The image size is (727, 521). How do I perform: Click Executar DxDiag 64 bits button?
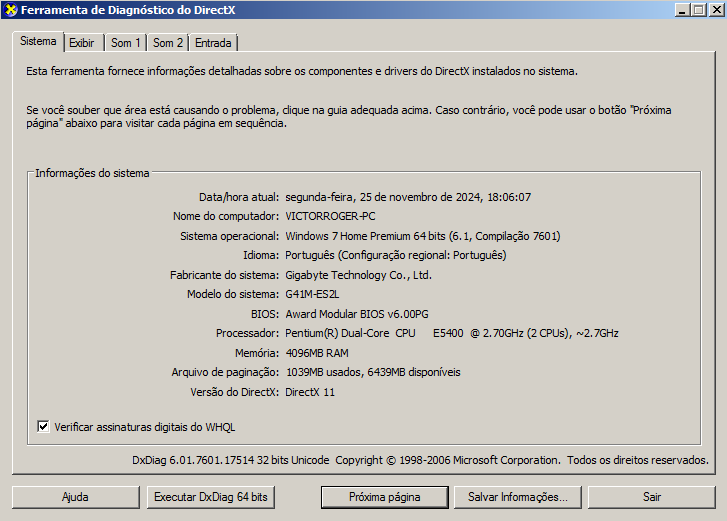(x=211, y=497)
